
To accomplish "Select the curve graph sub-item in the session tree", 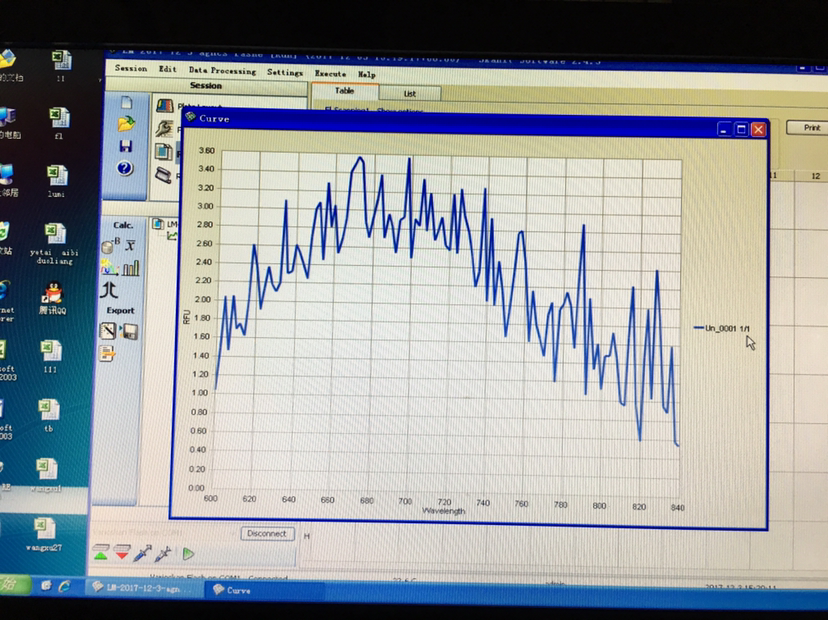I will tap(172, 236).
